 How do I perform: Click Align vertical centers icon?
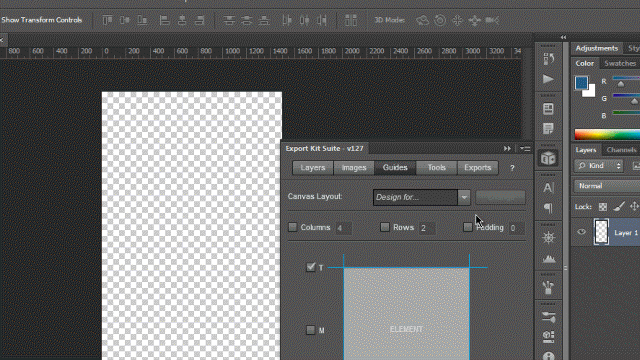pyautogui.click(x=124, y=20)
